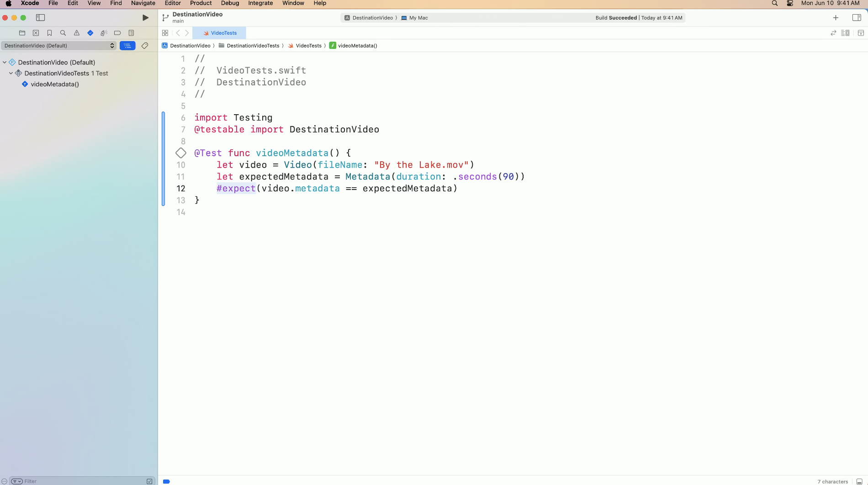868x485 pixels.
Task: Open macOS Spotlight search
Action: pyautogui.click(x=775, y=3)
